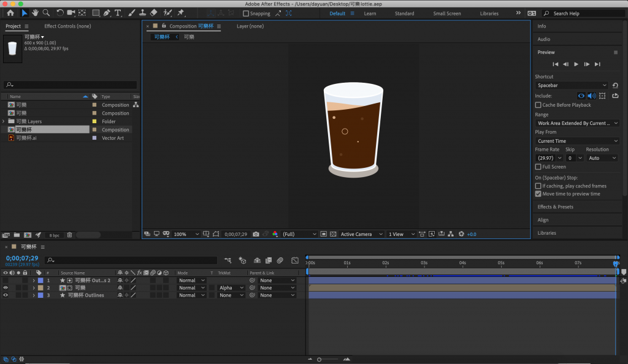Screen dimensions: 628x364
Task: Open the Effect Controls panel tab
Action: [67, 26]
